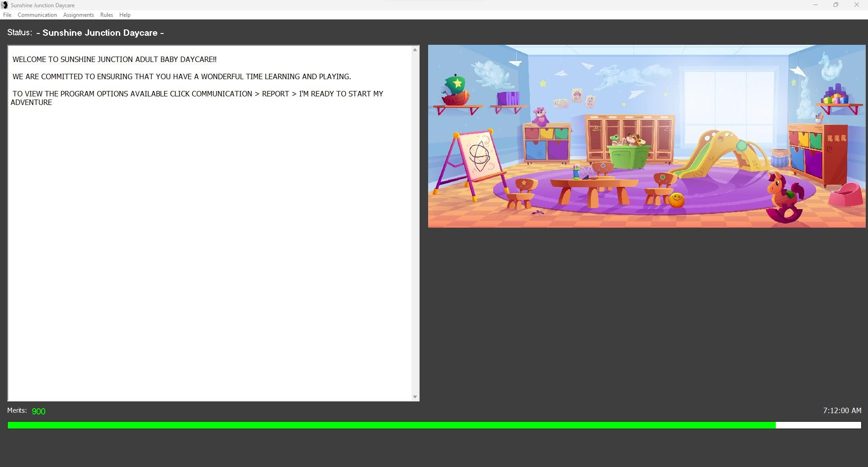The image size is (868, 467).
Task: Click the scroll up arrow of message box
Action: [415, 50]
